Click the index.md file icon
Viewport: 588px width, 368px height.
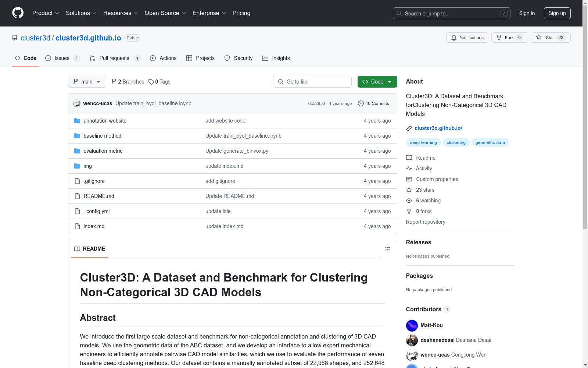coord(77,226)
